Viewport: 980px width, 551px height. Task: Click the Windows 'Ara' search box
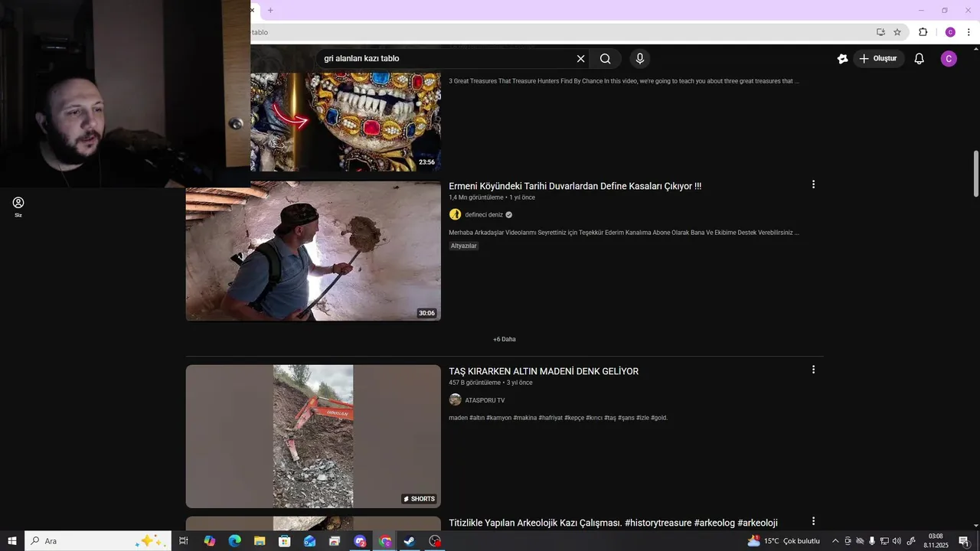tap(97, 541)
